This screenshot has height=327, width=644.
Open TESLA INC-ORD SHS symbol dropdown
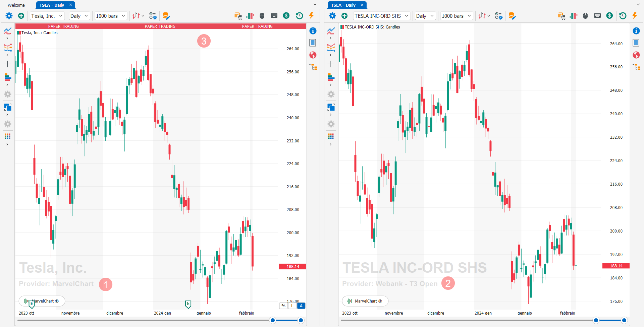pos(382,16)
